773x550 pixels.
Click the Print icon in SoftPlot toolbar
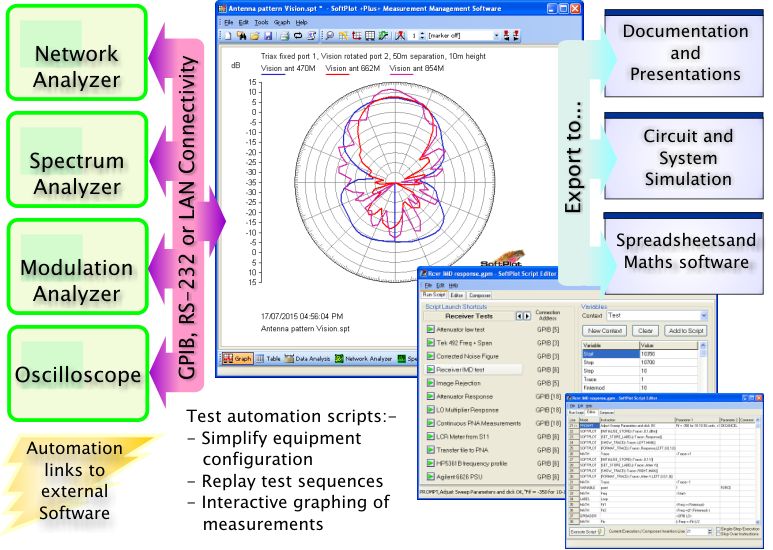284,35
